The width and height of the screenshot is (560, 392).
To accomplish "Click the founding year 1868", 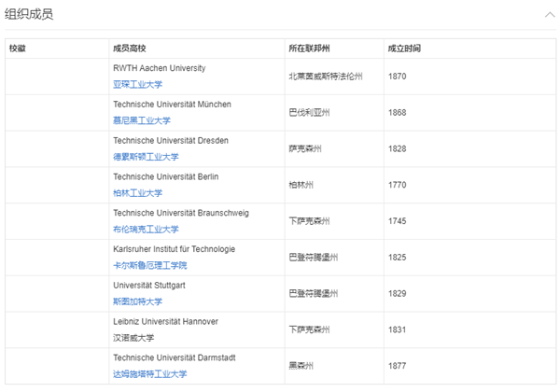I will (x=398, y=112).
